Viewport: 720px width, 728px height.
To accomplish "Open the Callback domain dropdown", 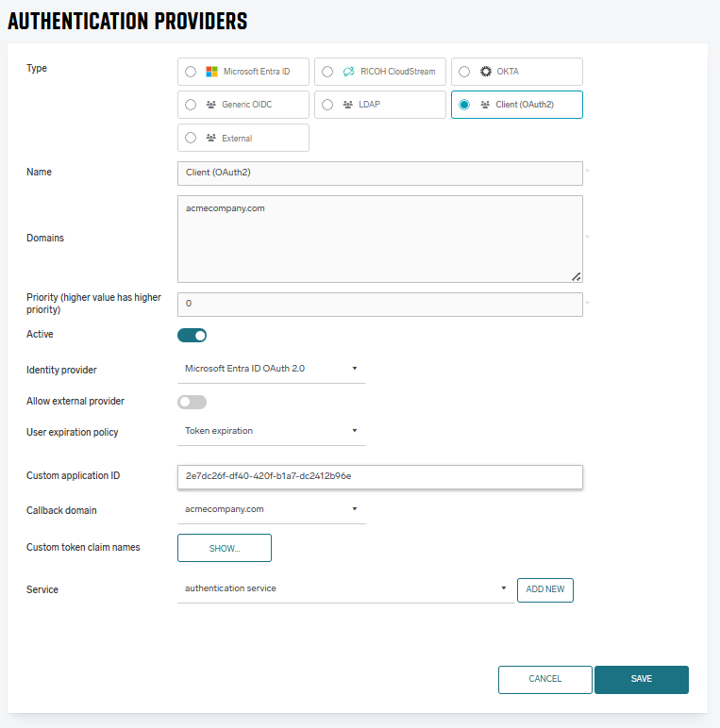I will point(271,509).
